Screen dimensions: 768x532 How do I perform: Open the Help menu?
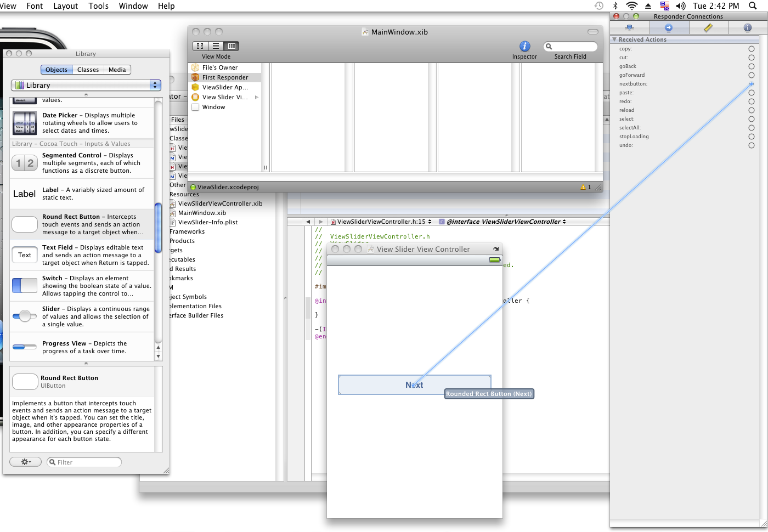pos(166,5)
